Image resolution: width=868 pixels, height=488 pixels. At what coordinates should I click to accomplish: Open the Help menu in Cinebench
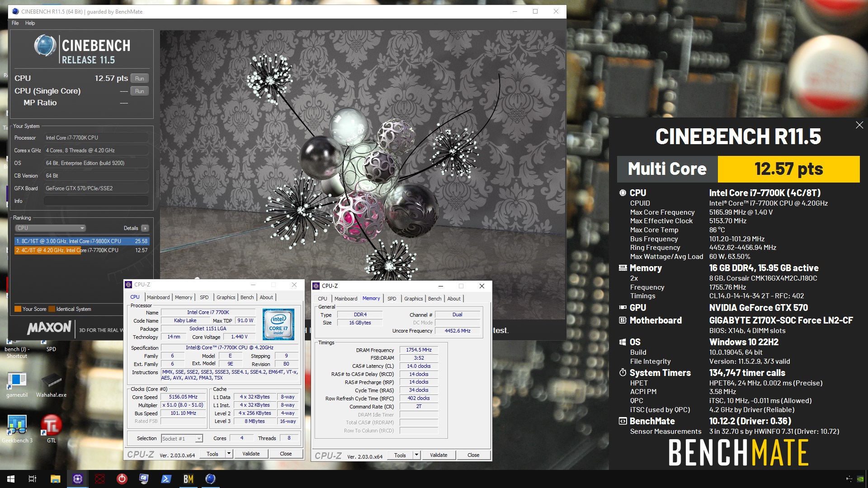(x=30, y=23)
